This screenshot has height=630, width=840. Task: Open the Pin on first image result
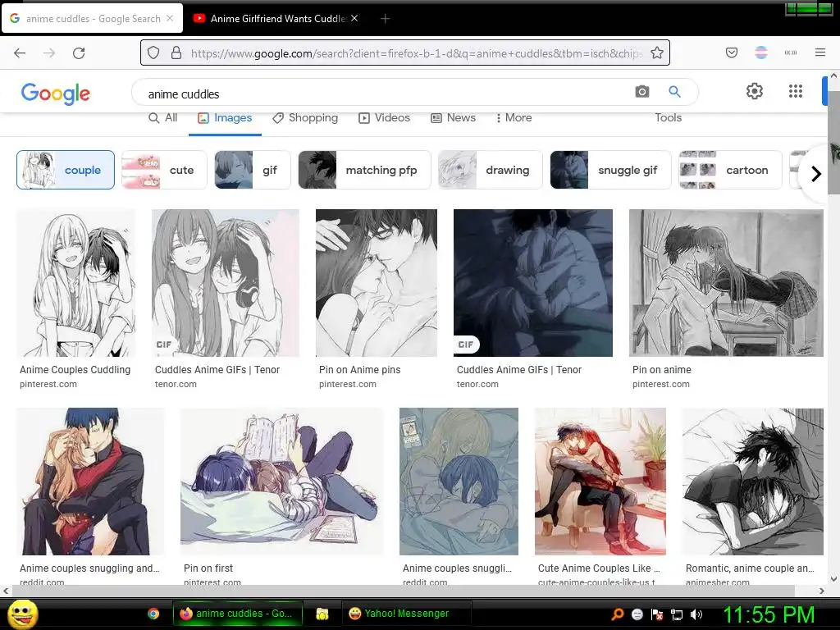click(x=282, y=482)
